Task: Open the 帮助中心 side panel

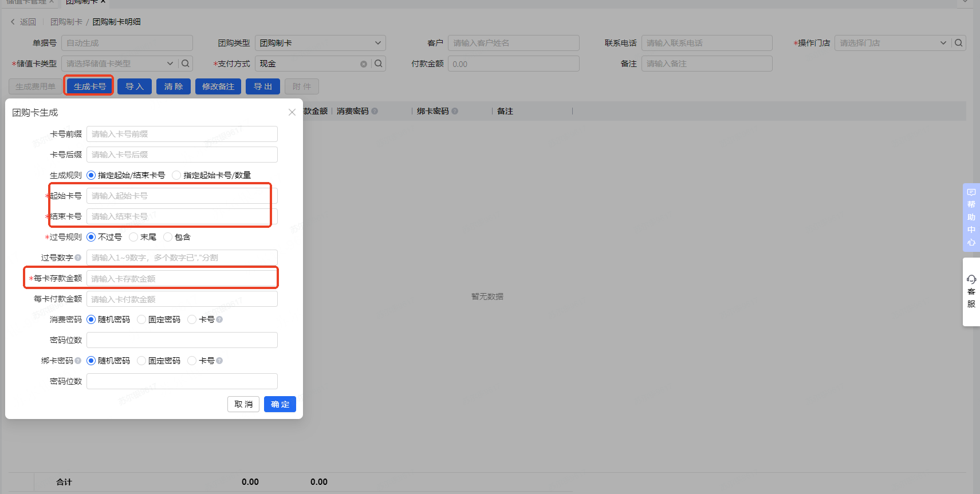Action: click(971, 217)
